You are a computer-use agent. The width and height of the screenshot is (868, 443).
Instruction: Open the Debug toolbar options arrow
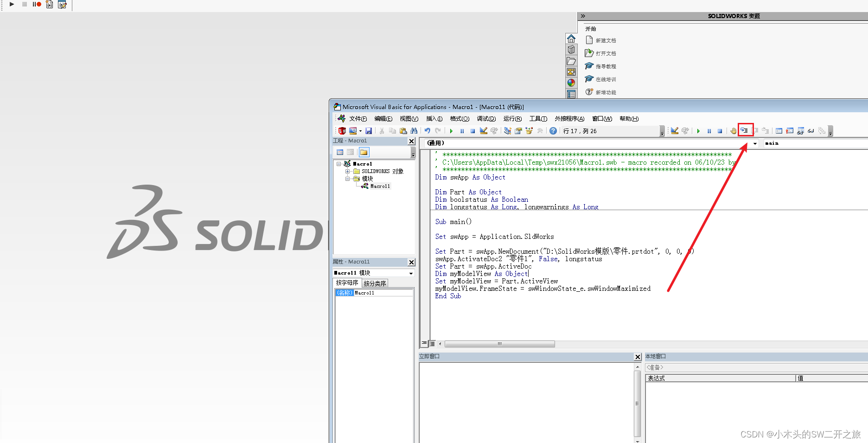[830, 132]
